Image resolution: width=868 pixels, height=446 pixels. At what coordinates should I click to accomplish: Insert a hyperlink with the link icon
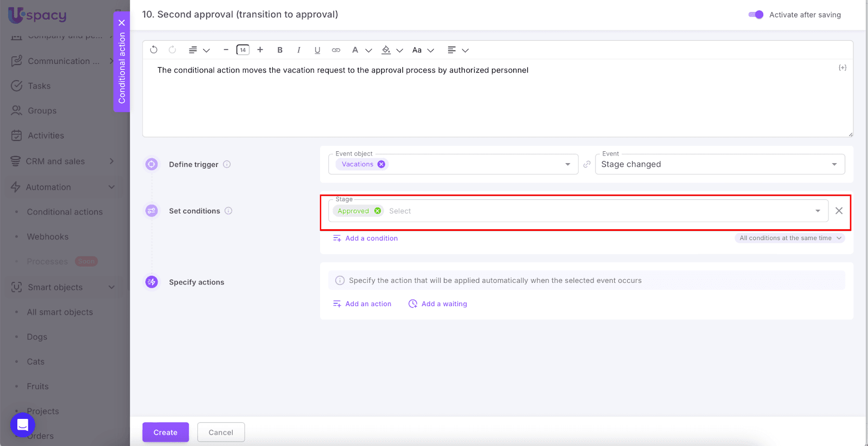336,50
